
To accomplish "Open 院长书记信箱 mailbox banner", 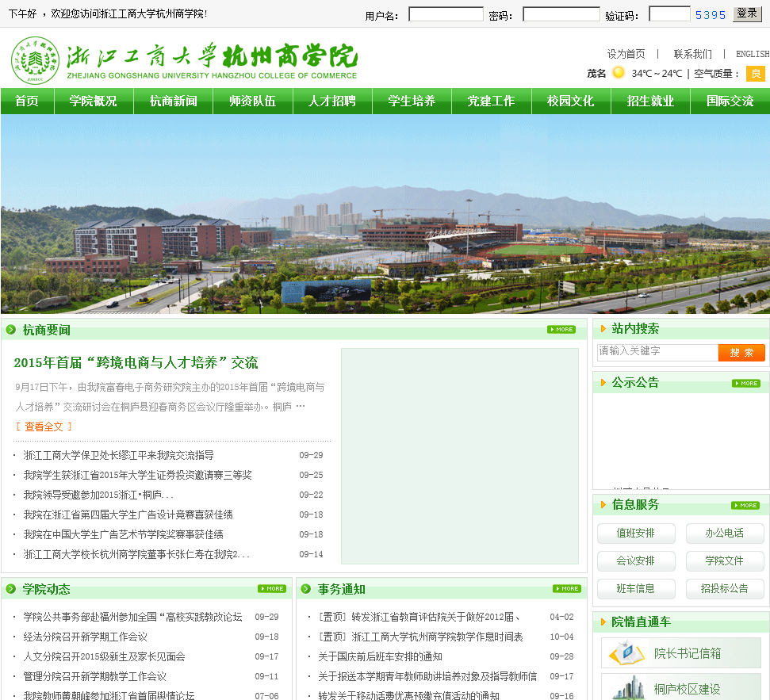I will 680,653.
